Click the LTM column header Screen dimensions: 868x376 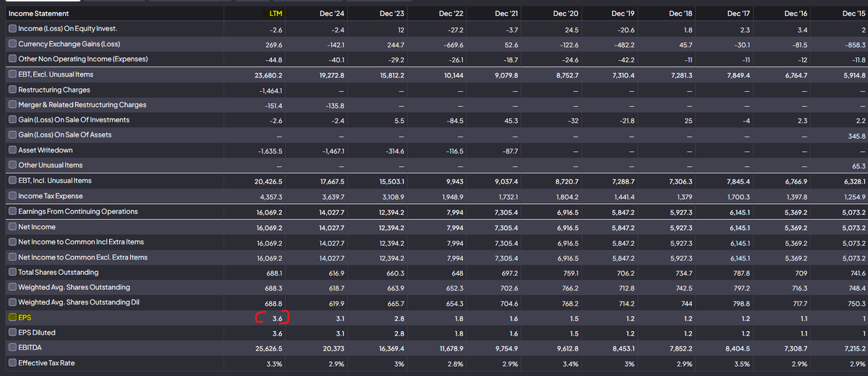276,14
